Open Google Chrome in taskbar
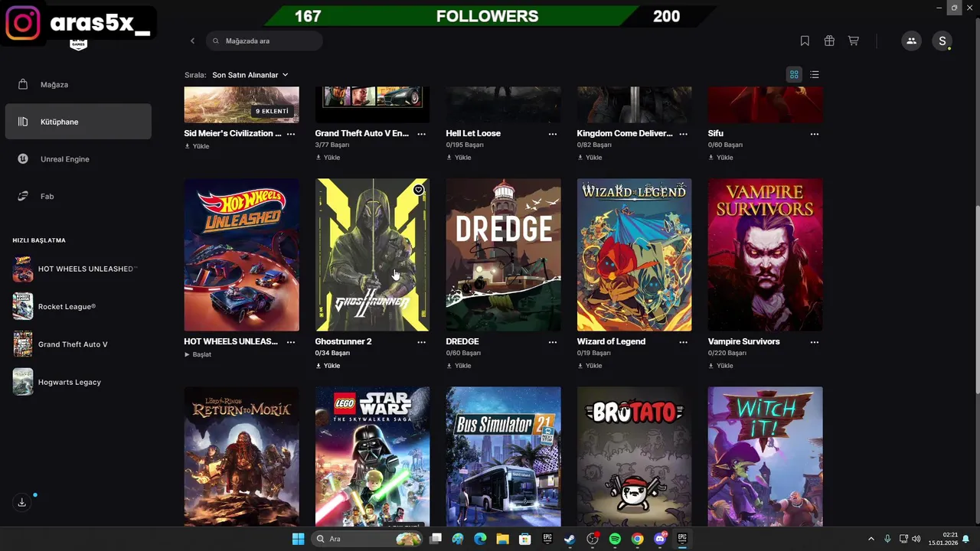The width and height of the screenshot is (980, 551). point(637,539)
